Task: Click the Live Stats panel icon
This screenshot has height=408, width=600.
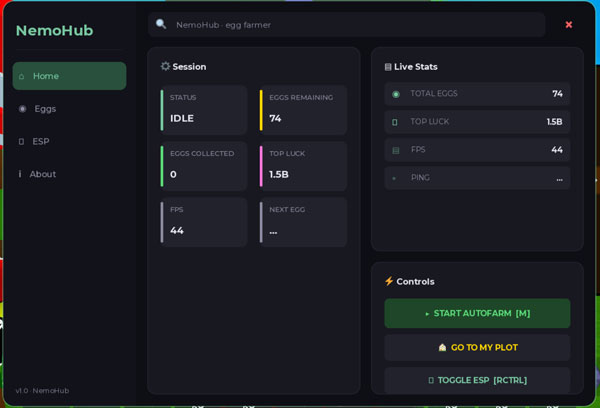Action: click(x=388, y=67)
